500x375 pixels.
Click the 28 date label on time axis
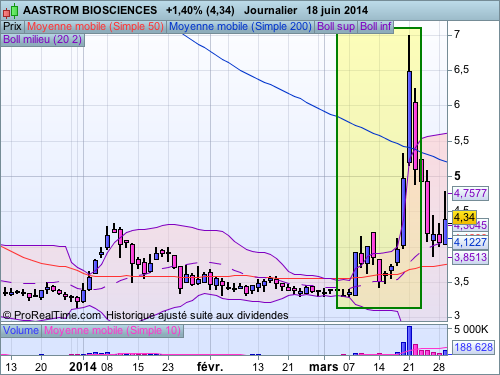click(439, 367)
